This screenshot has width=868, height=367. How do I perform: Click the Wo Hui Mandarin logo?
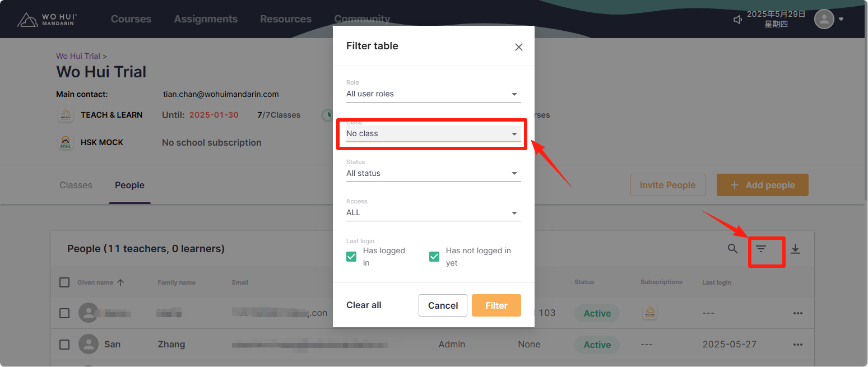47,20
